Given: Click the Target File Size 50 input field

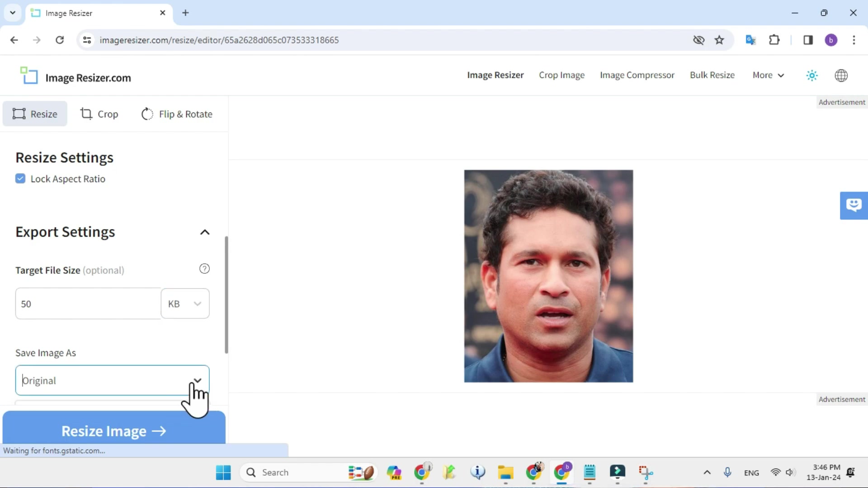Looking at the screenshot, I should (x=88, y=304).
